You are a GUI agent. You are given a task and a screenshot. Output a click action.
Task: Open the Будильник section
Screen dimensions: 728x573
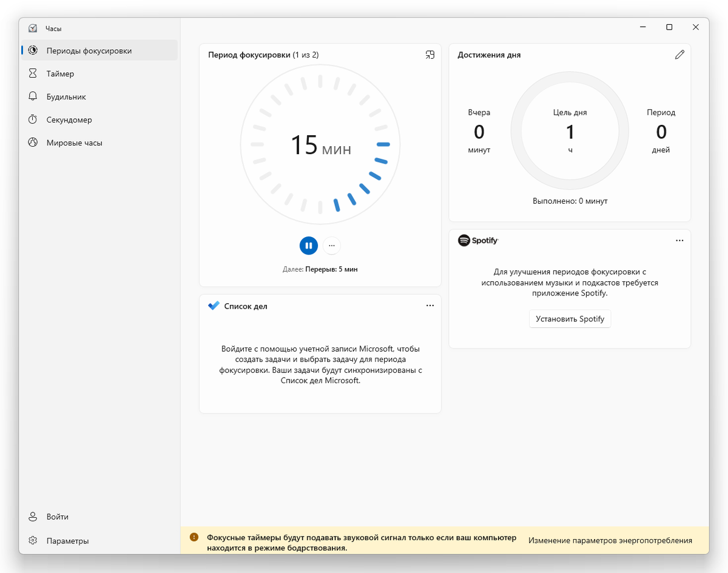[99, 96]
